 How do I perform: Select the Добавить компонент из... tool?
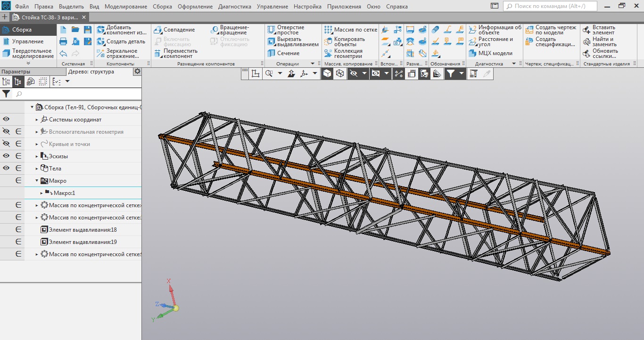pos(122,30)
